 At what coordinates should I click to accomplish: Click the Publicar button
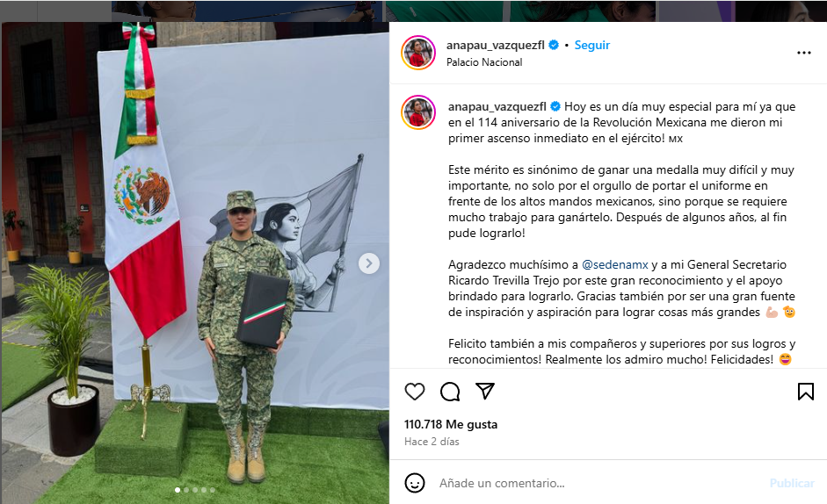coord(792,483)
